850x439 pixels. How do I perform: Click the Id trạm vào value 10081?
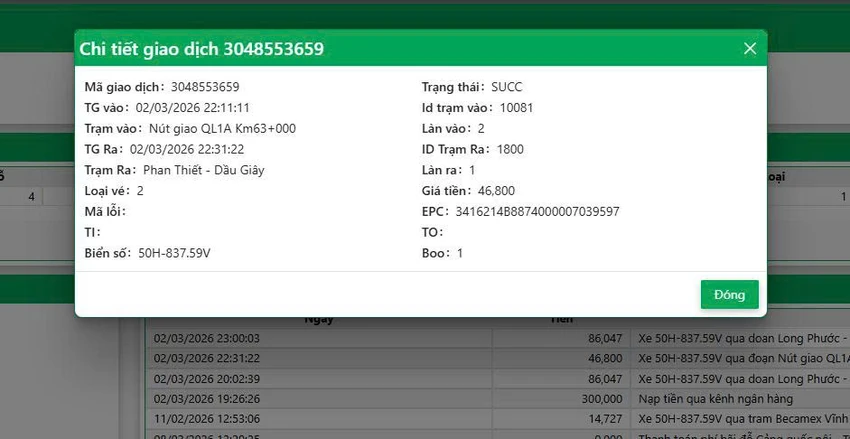(516, 108)
